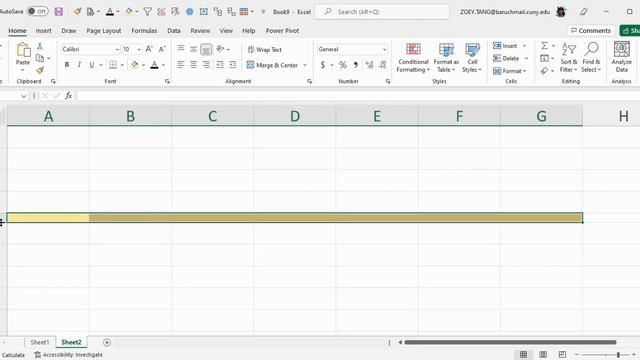
Task: Click the Top Align icon
Action: click(x=181, y=49)
